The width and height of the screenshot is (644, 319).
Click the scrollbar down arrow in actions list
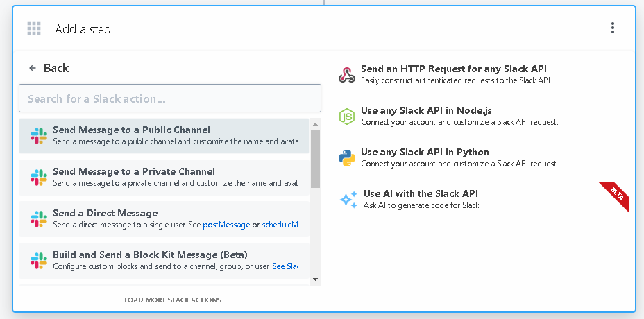point(315,279)
